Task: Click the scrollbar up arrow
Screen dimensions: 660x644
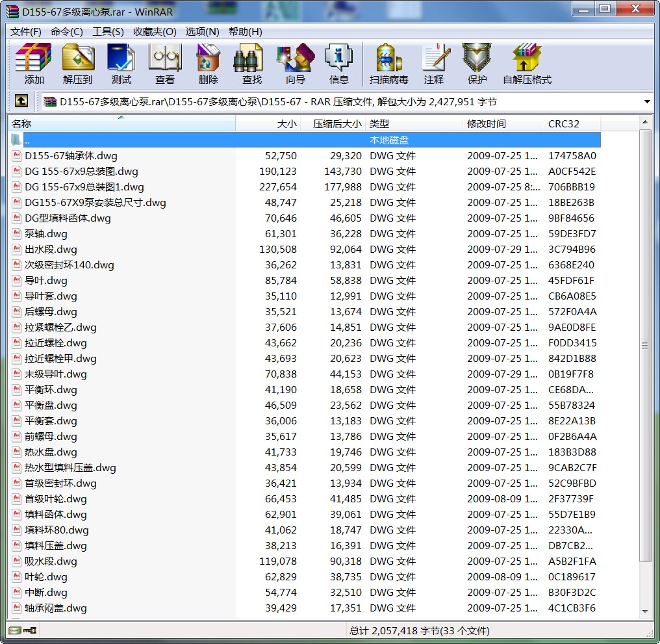Action: (x=645, y=123)
